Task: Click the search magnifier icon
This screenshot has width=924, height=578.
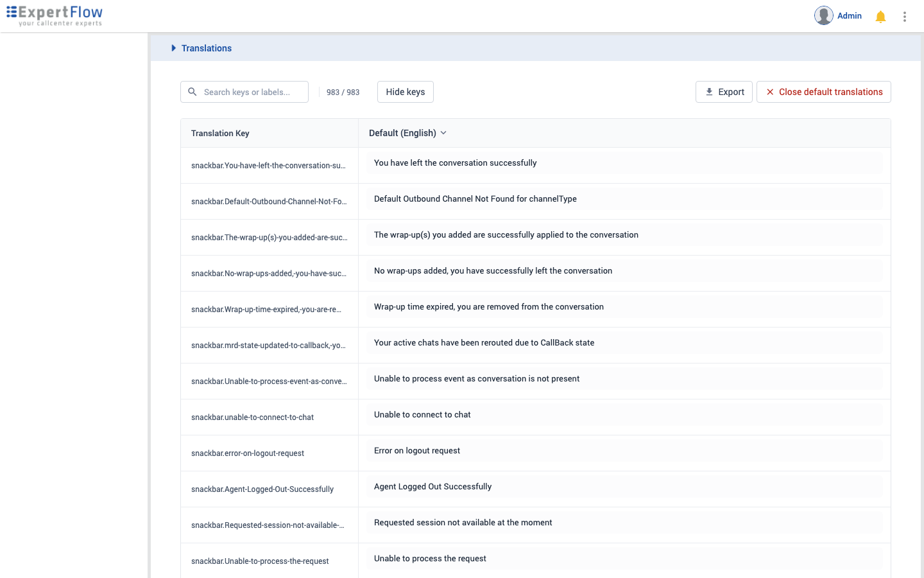Action: coord(193,92)
